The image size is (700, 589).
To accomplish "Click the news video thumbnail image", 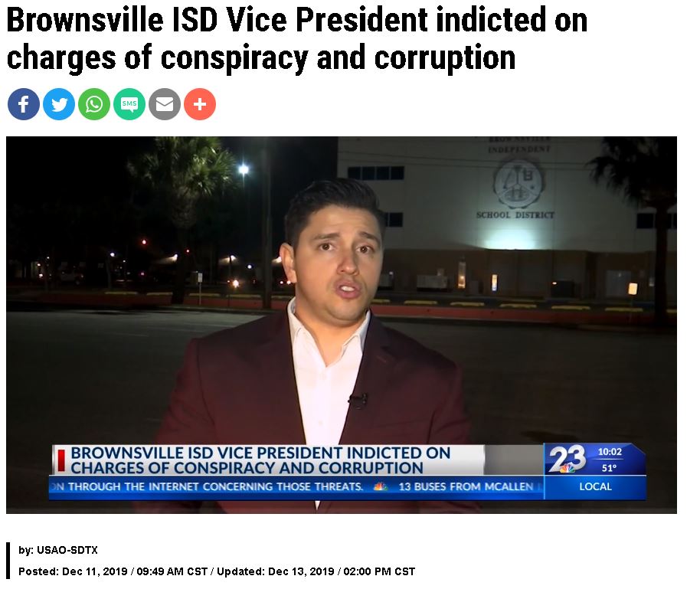I will pyautogui.click(x=342, y=325).
